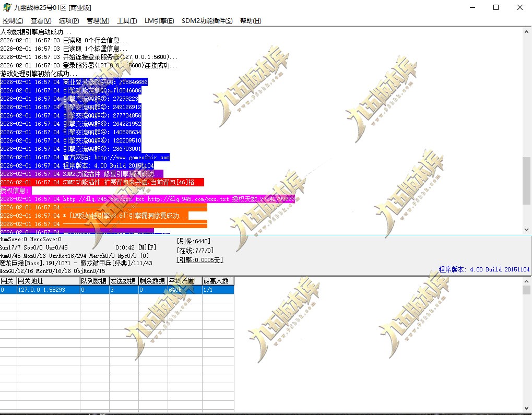
Task: Click the 授权信息: log line
Action: (x=16, y=191)
